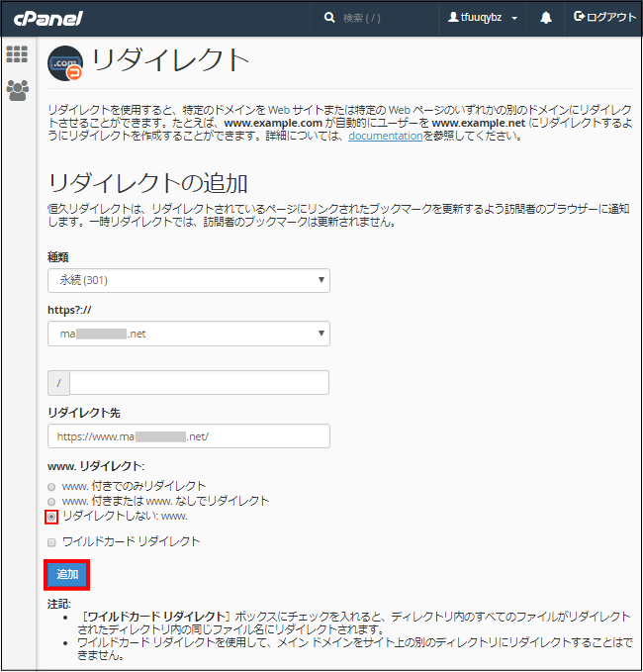Open the tfuuqybz user menu
The width and height of the screenshot is (643, 672).
pyautogui.click(x=483, y=18)
